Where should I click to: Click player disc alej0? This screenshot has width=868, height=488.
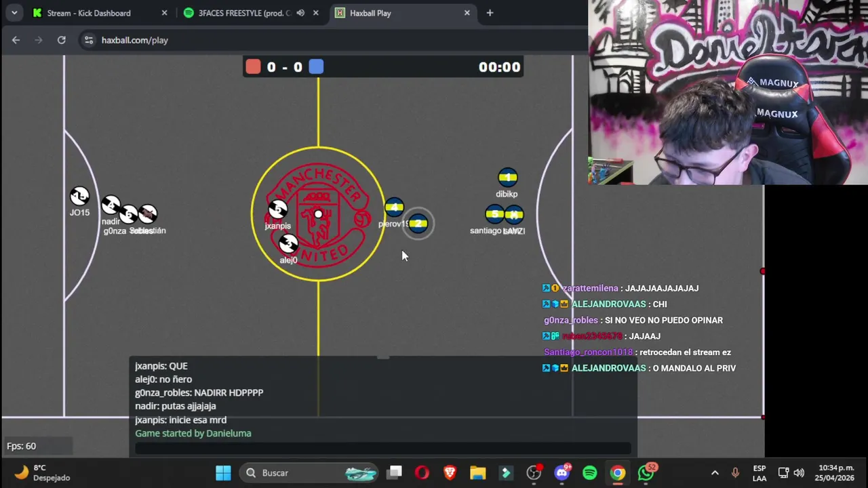pos(288,243)
